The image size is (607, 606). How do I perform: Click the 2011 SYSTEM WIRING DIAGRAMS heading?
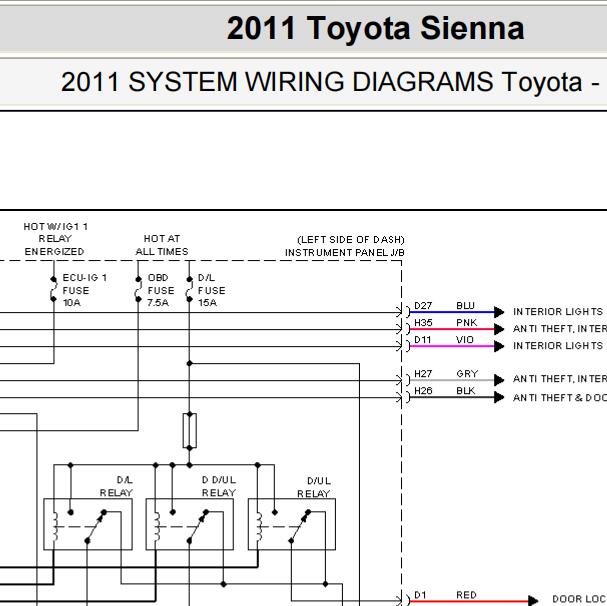(330, 82)
